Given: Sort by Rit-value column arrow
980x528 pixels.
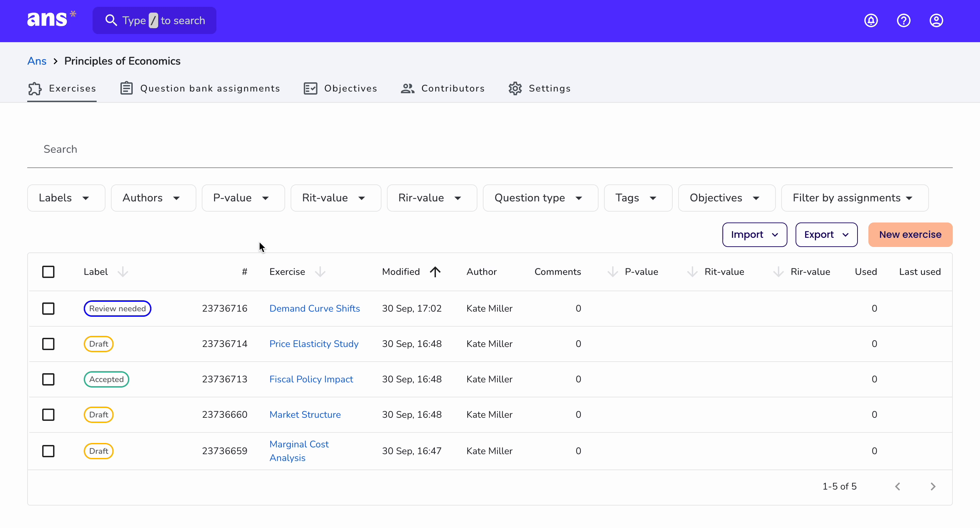Looking at the screenshot, I should click(692, 271).
